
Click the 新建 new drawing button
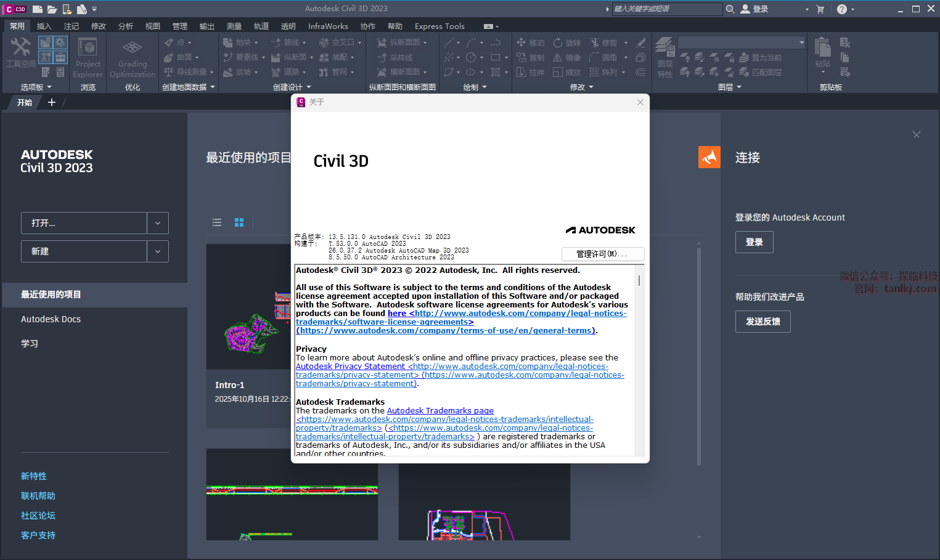[x=84, y=251]
